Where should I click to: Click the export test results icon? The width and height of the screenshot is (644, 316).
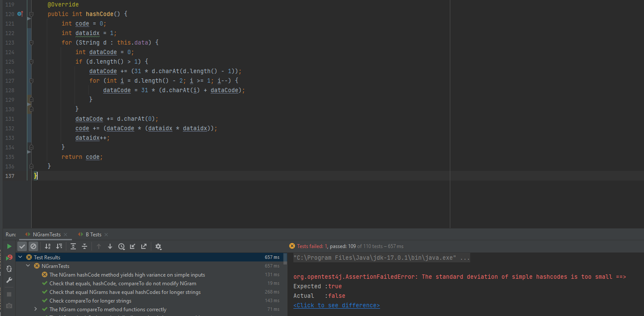pyautogui.click(x=144, y=246)
